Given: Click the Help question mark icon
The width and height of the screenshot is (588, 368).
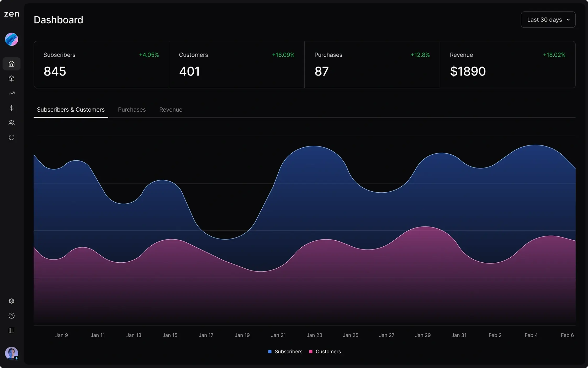Looking at the screenshot, I should [11, 316].
